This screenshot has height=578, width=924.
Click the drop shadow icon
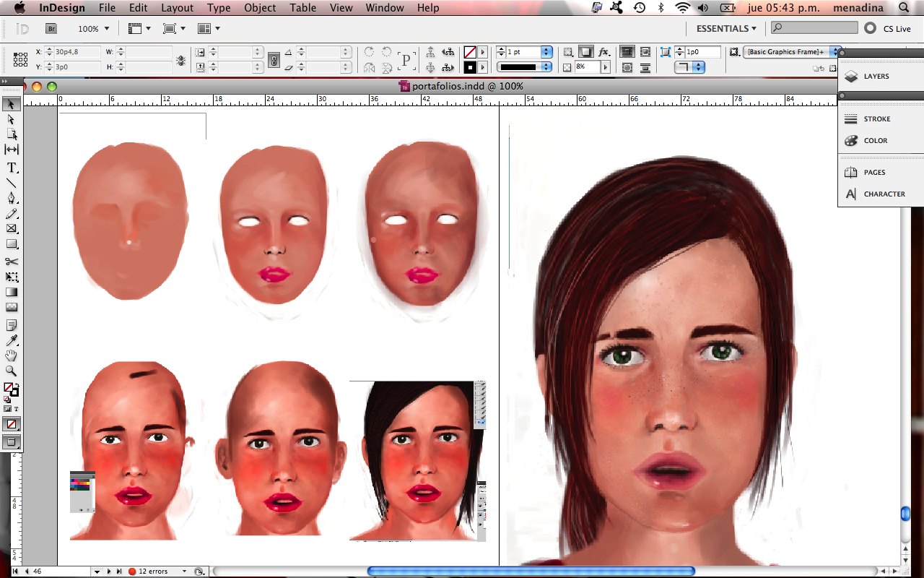pyautogui.click(x=586, y=52)
